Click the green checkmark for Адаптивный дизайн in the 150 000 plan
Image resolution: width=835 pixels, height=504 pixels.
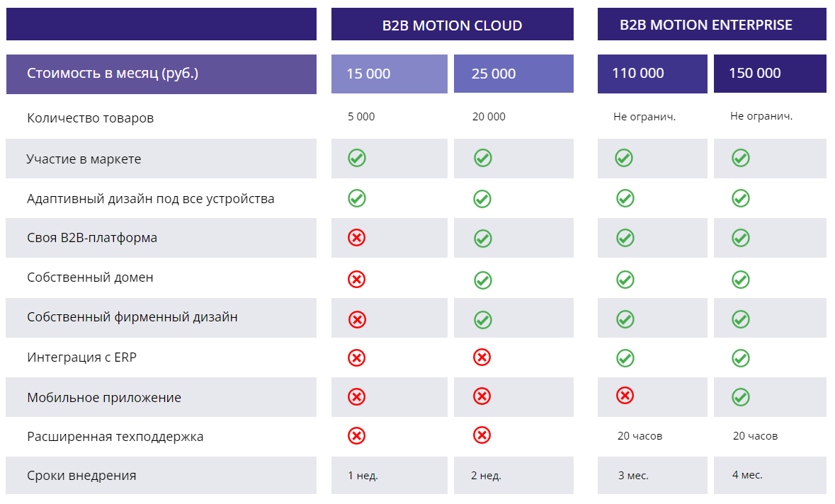(x=741, y=198)
